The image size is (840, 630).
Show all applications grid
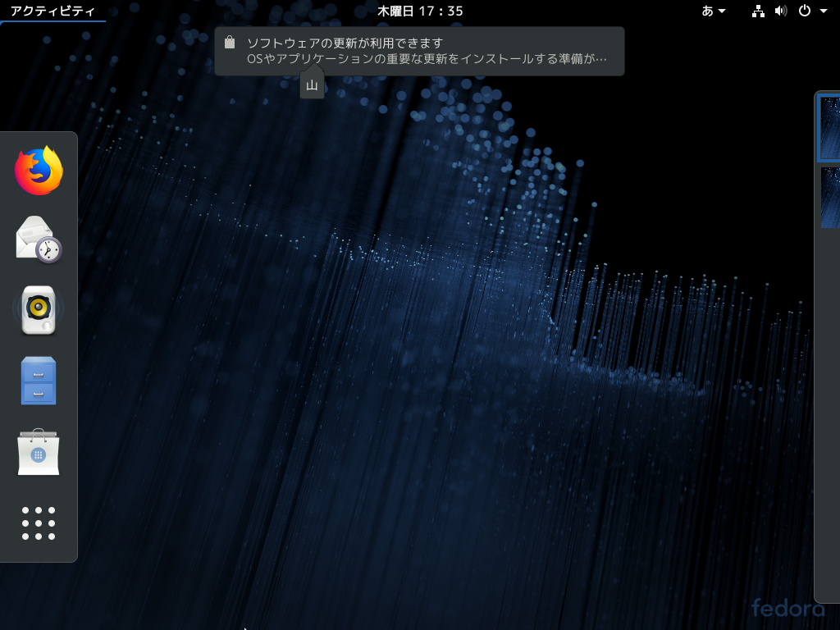(39, 523)
